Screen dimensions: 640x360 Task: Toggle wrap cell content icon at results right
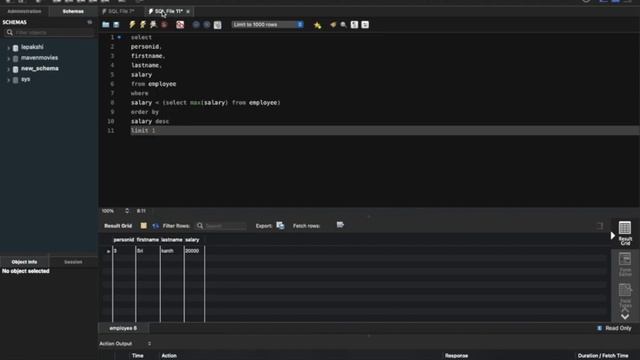tap(600, 226)
